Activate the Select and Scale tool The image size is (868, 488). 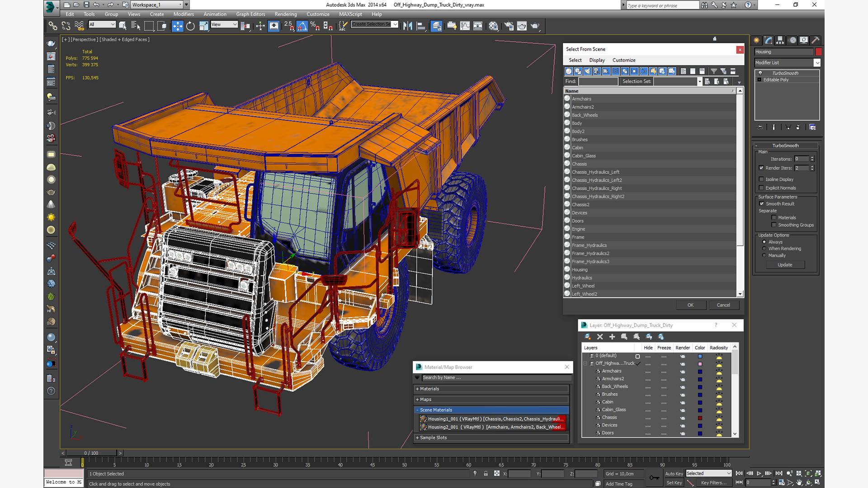pyautogui.click(x=203, y=26)
